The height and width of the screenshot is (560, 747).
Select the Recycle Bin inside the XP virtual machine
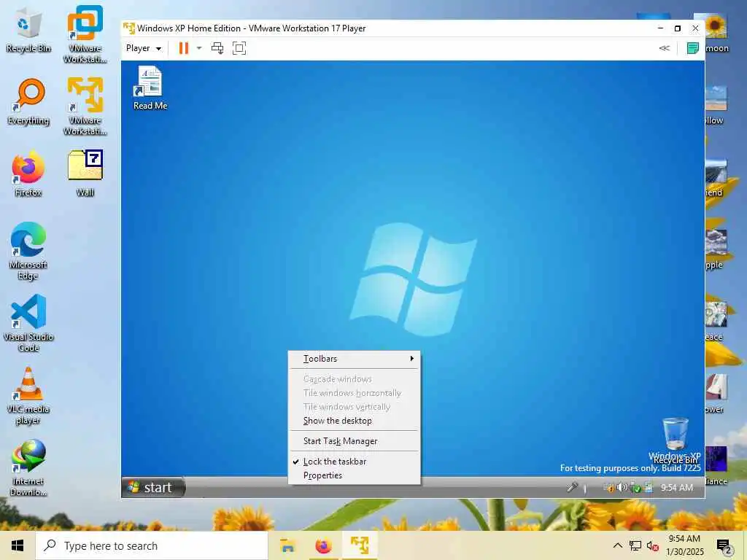675,440
